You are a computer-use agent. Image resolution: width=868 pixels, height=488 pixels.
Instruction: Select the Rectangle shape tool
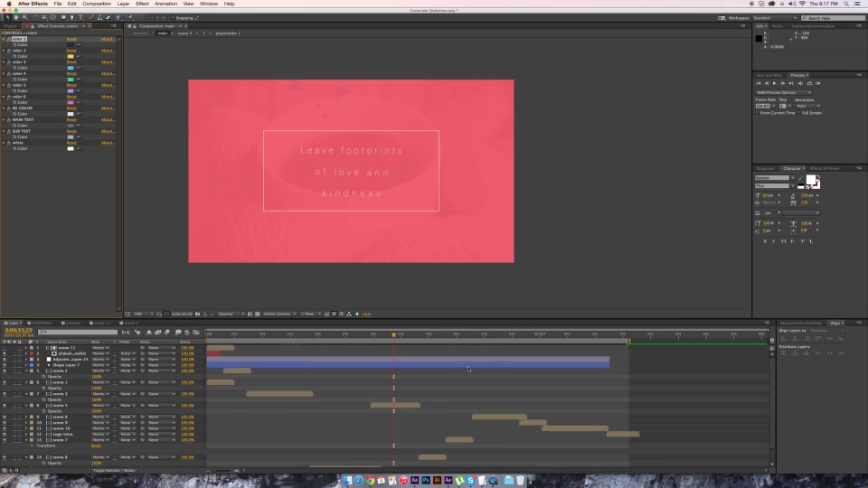point(63,18)
